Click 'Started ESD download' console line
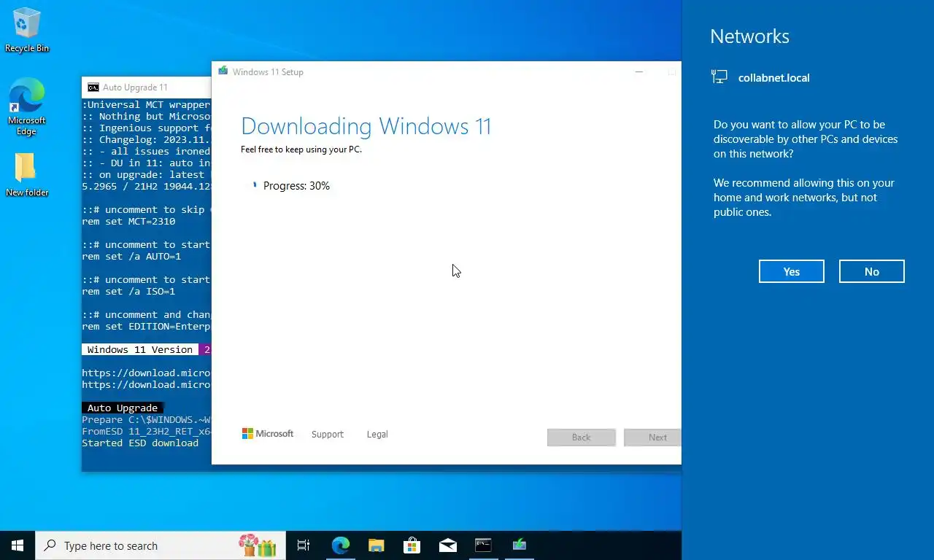Image resolution: width=934 pixels, height=560 pixels. point(140,443)
